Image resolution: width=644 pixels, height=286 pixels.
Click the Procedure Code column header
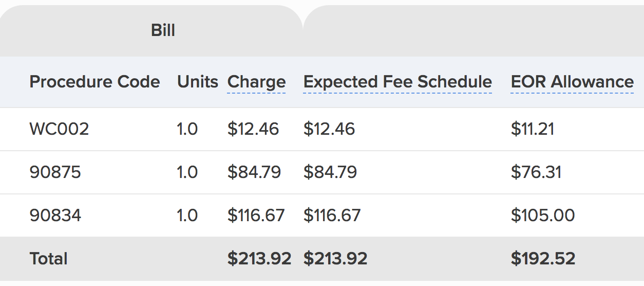[94, 82]
